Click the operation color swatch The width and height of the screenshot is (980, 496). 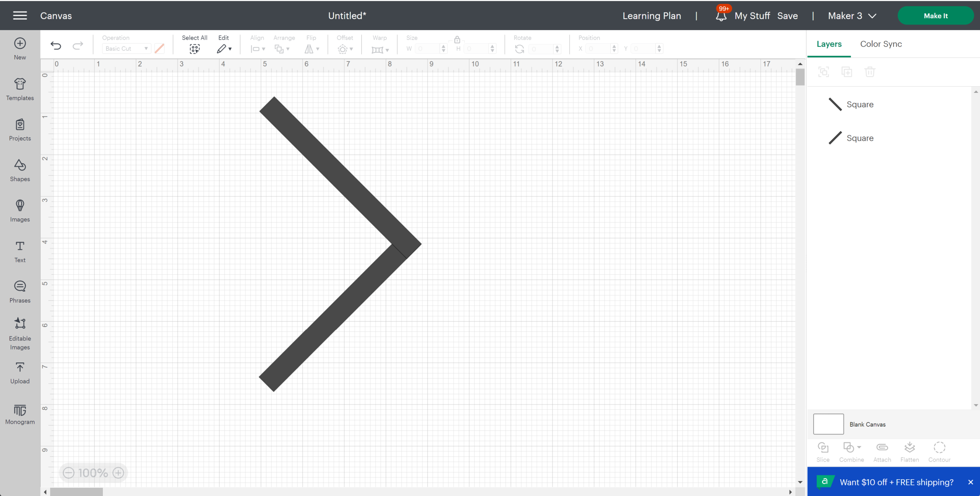[159, 48]
